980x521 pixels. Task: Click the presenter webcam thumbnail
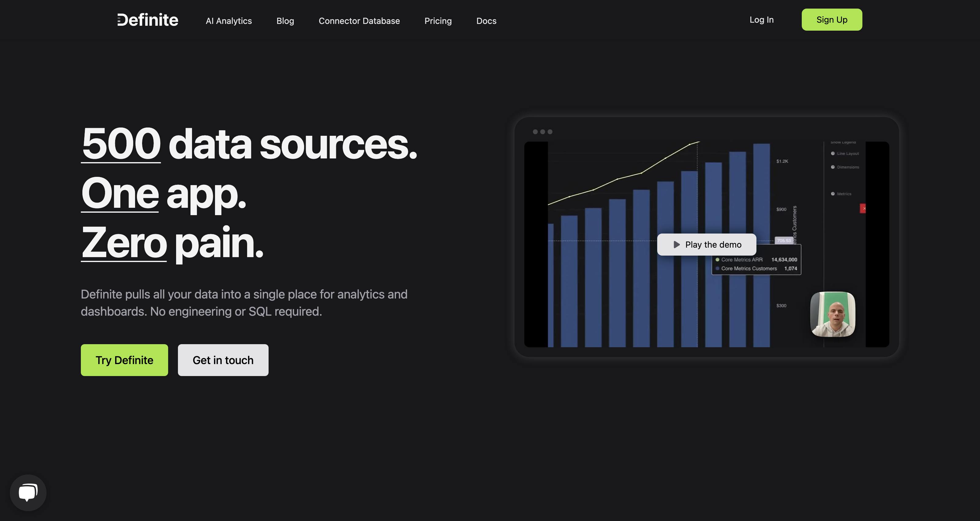[832, 314]
